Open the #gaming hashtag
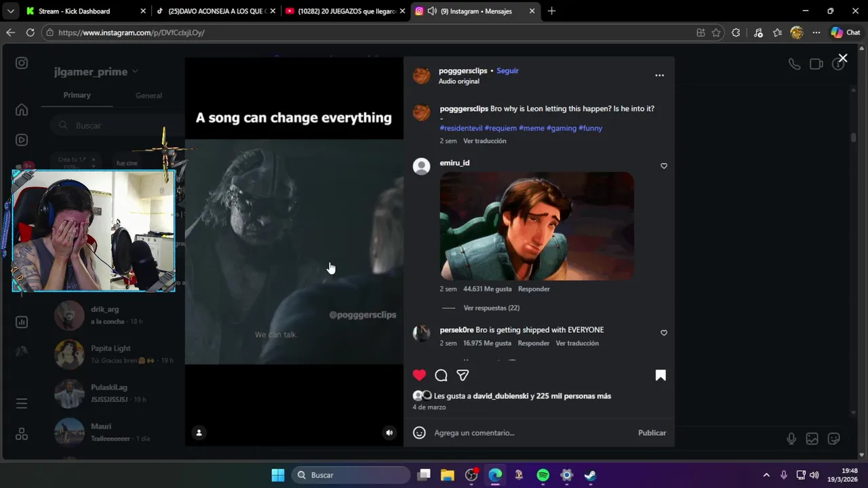 coord(561,127)
